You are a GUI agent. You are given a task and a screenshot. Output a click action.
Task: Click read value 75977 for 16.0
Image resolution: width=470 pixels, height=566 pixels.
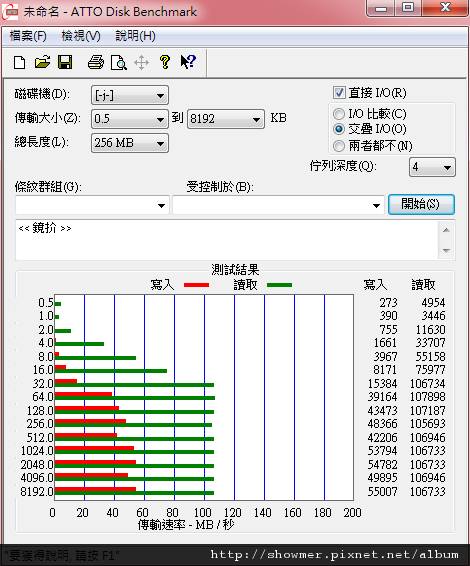pyautogui.click(x=430, y=370)
